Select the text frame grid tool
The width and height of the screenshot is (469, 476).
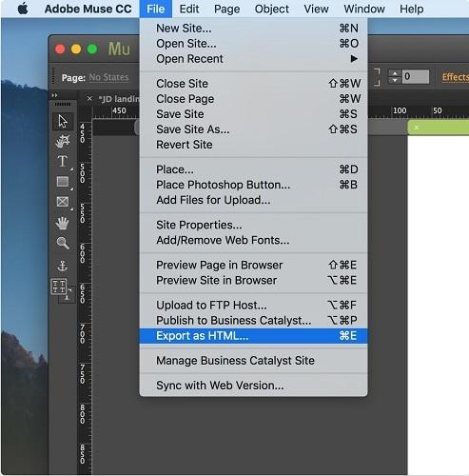point(59,287)
